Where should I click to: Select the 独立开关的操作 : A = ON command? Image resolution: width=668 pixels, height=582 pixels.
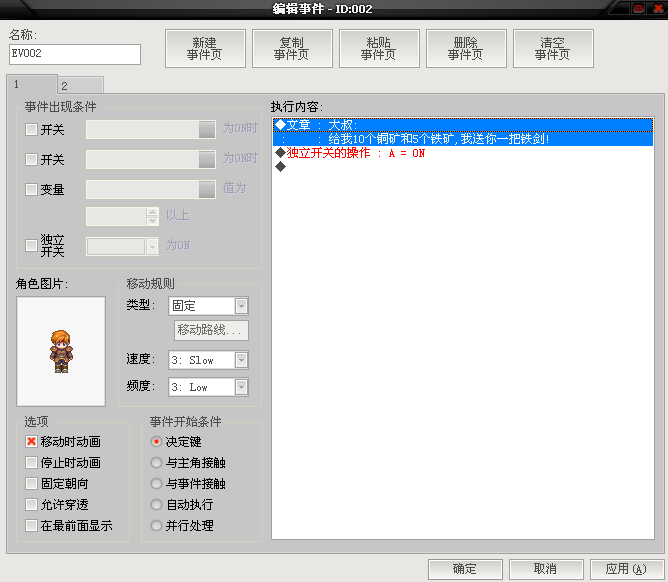463,153
